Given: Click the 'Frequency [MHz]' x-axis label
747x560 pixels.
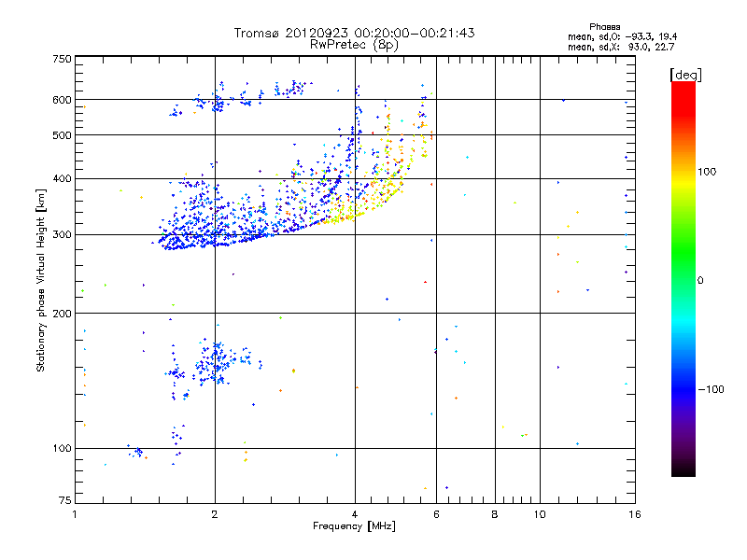Looking at the screenshot, I should (354, 526).
